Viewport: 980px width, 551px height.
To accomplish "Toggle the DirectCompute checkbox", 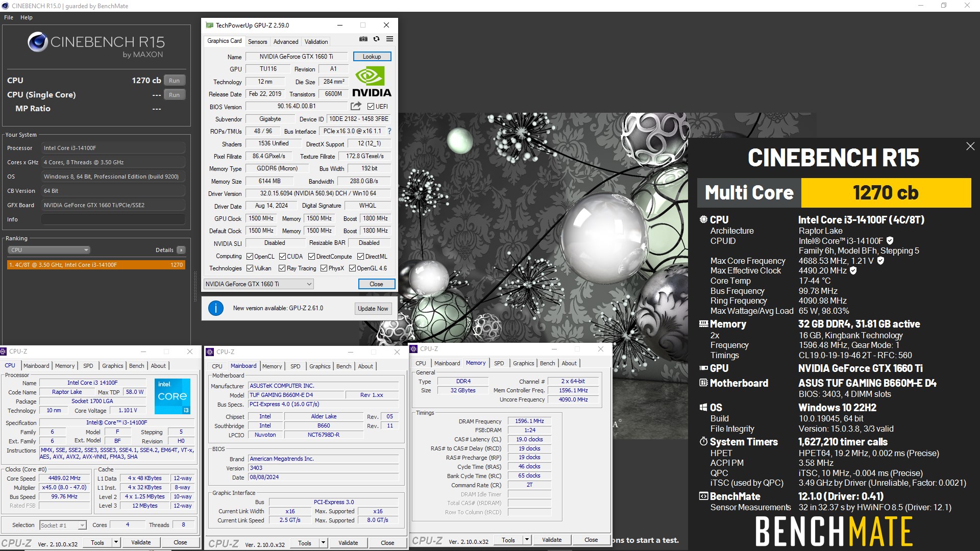I will point(311,257).
